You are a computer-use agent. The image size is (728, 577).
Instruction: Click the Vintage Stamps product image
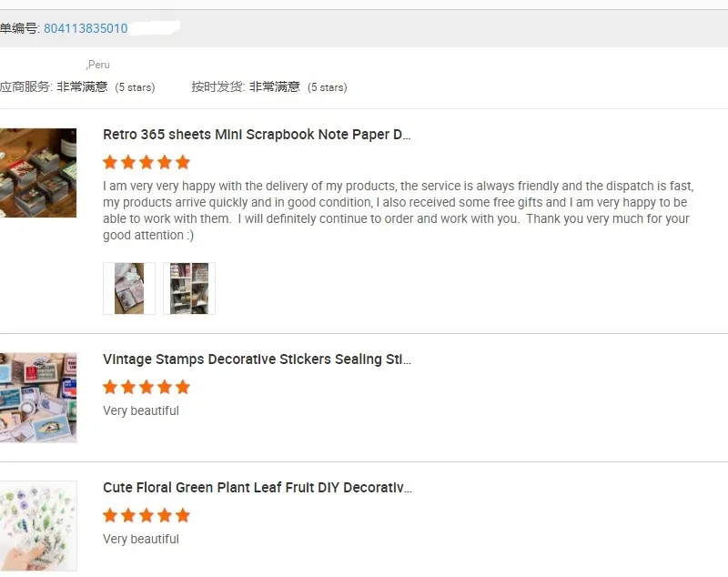[x=37, y=398]
